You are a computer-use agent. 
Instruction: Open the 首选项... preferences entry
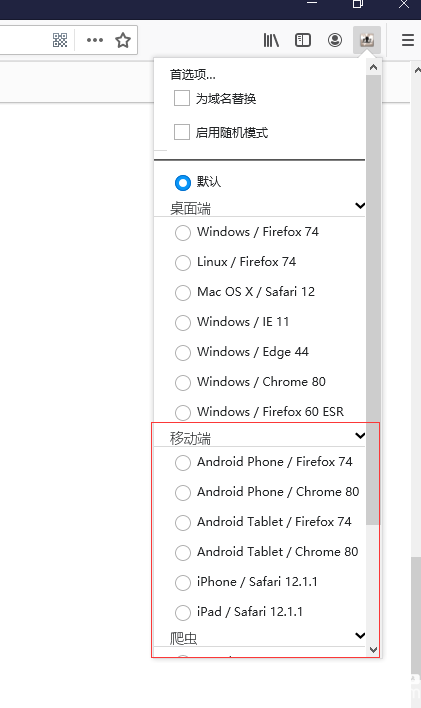tap(193, 75)
